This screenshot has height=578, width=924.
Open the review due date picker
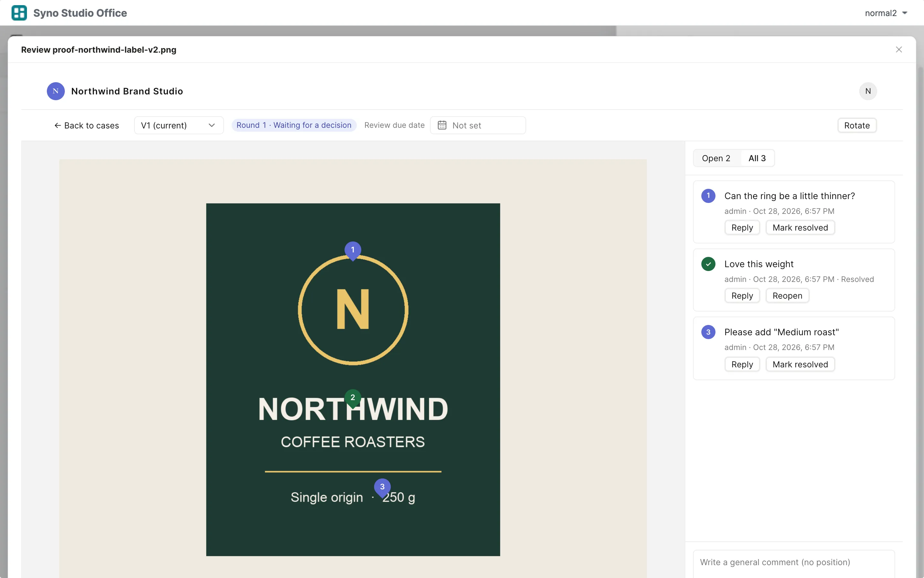pyautogui.click(x=478, y=125)
